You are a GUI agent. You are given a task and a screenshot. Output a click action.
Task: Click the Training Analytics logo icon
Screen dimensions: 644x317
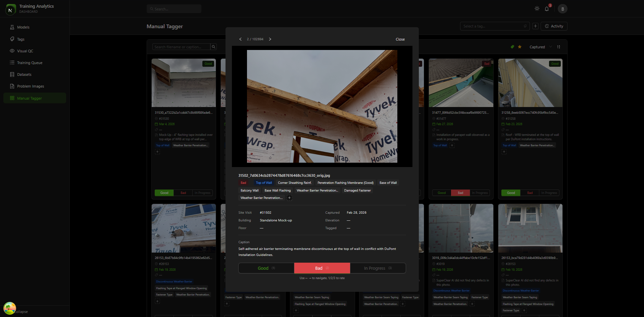pyautogui.click(x=11, y=9)
